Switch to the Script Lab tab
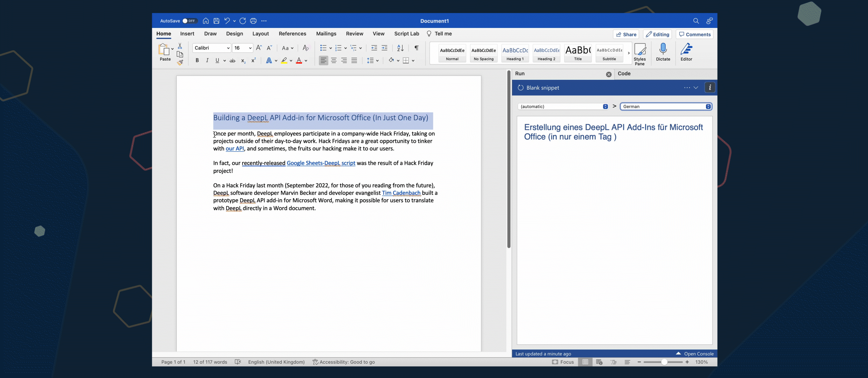Screen dimensions: 868x378 click(x=406, y=34)
